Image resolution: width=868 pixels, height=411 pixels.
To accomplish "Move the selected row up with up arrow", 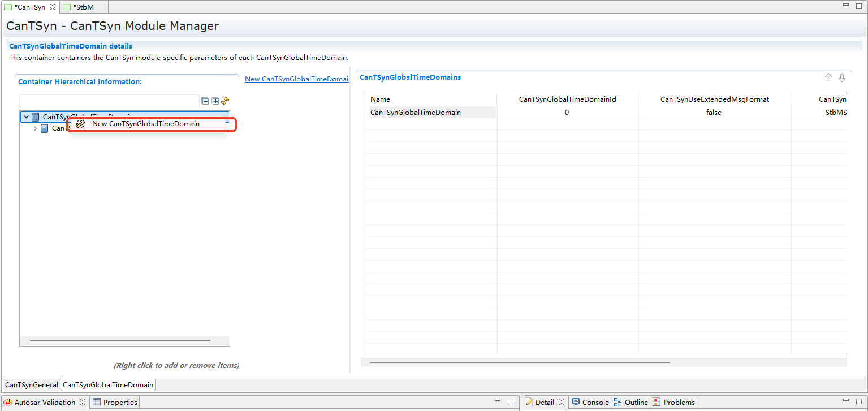I will coord(828,78).
